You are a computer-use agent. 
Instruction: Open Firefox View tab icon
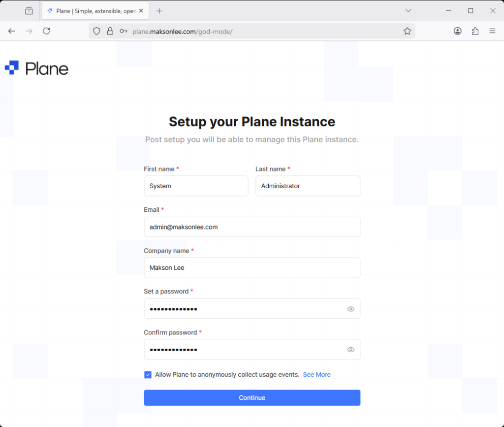point(29,11)
